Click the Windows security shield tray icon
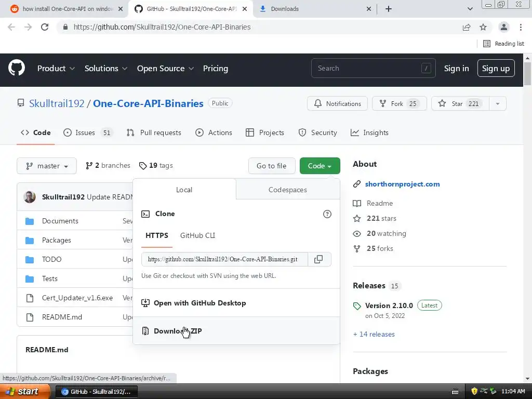The image size is (532, 399). pyautogui.click(x=474, y=391)
